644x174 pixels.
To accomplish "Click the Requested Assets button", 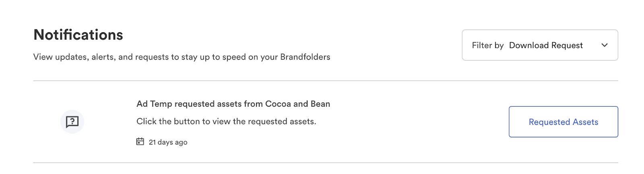I will tap(563, 122).
